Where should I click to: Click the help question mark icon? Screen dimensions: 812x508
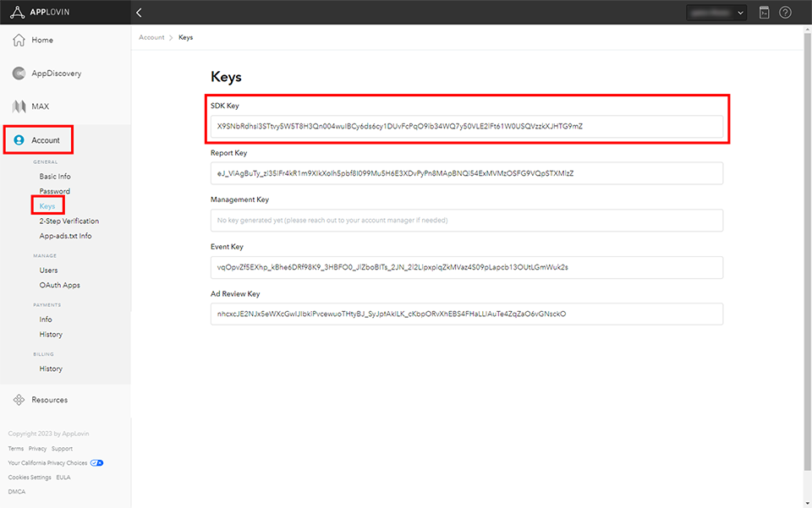785,13
